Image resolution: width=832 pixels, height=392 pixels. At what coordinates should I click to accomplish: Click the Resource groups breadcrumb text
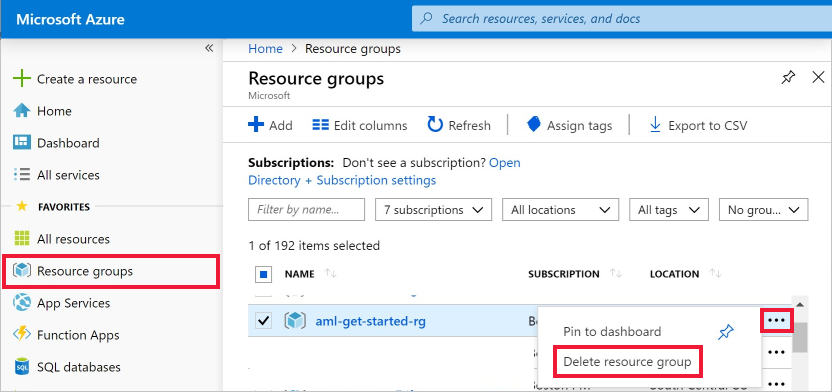pos(353,49)
